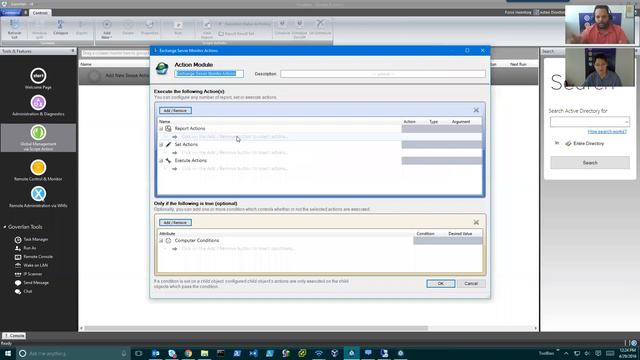Click the Set Actions placeholder row

pyautogui.click(x=235, y=153)
